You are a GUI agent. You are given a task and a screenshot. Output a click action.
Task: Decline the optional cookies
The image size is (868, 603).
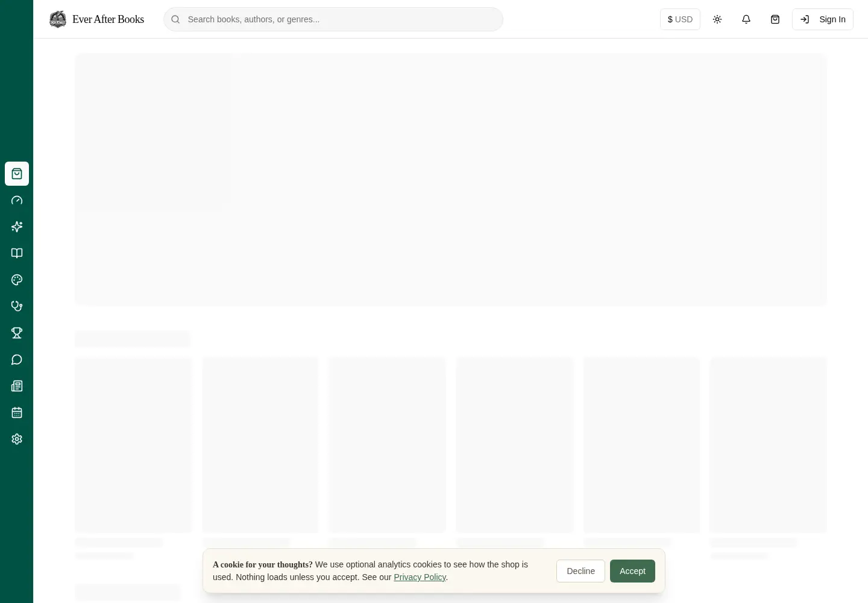(x=580, y=571)
